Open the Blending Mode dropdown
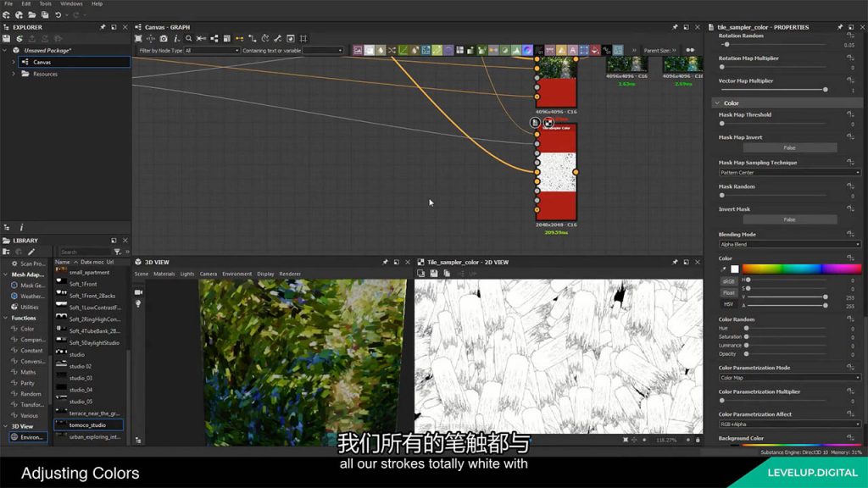 point(789,244)
